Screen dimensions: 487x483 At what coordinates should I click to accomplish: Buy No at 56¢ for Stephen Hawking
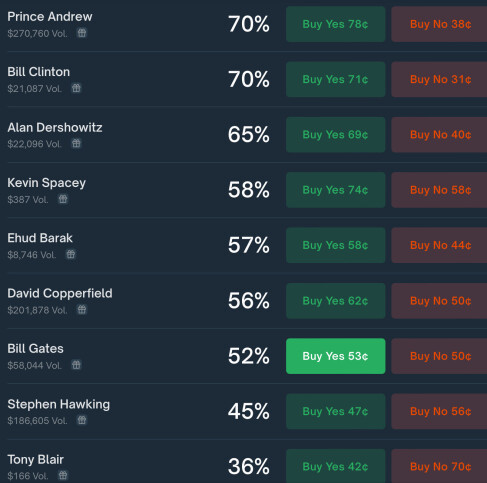pyautogui.click(x=439, y=411)
